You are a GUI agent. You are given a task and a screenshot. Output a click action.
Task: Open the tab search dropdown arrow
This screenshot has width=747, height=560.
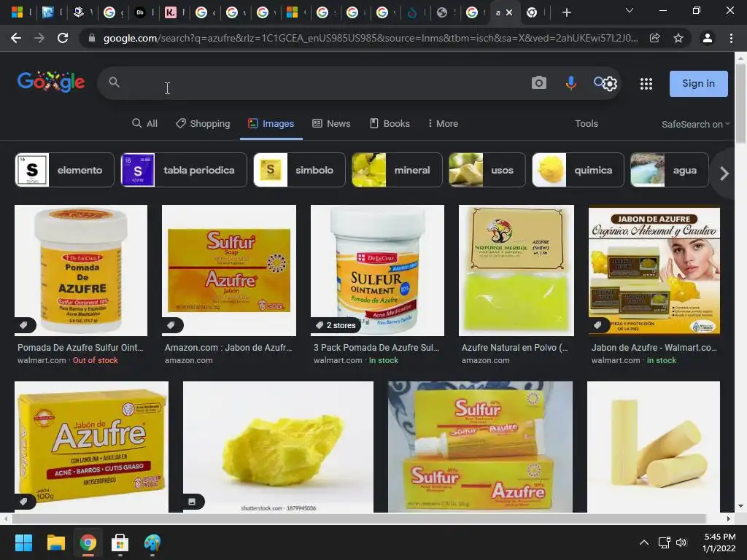pos(629,10)
